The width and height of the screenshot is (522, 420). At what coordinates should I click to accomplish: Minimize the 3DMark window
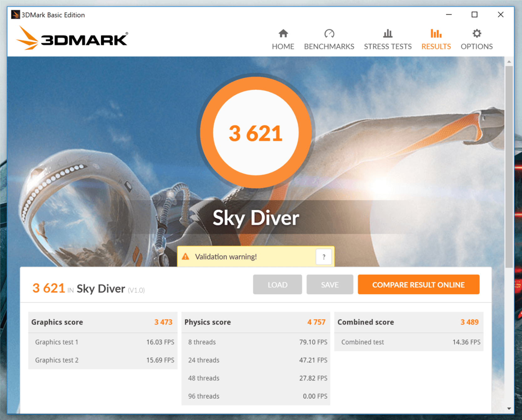(x=449, y=14)
